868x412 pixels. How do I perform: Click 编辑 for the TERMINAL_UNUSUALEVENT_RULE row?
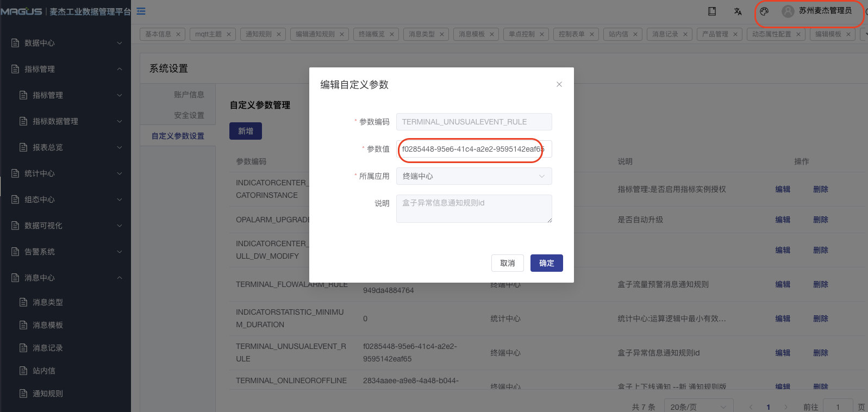[783, 353]
